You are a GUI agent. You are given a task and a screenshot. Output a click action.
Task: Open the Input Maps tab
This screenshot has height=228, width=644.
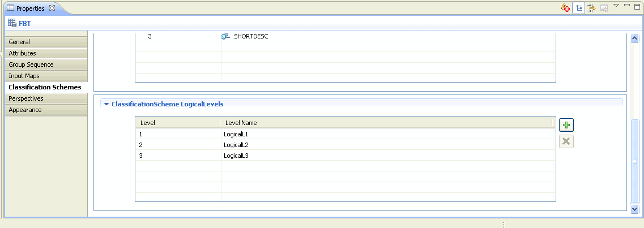[x=46, y=76]
